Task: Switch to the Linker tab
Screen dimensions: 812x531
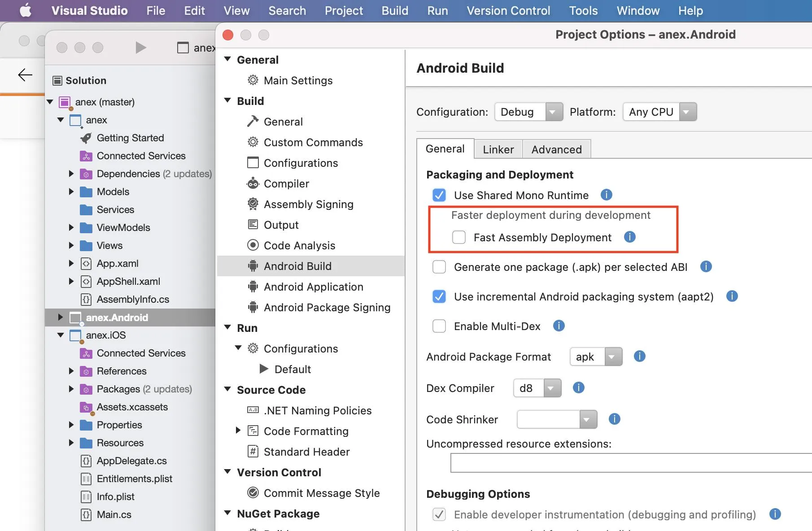Action: pyautogui.click(x=498, y=149)
